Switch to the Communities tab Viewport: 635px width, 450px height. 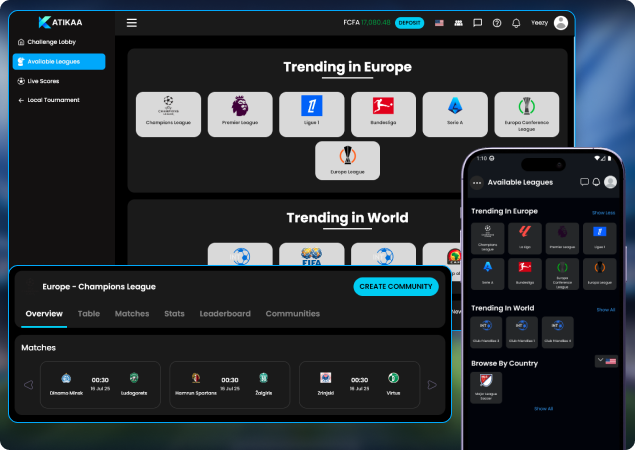(x=293, y=314)
